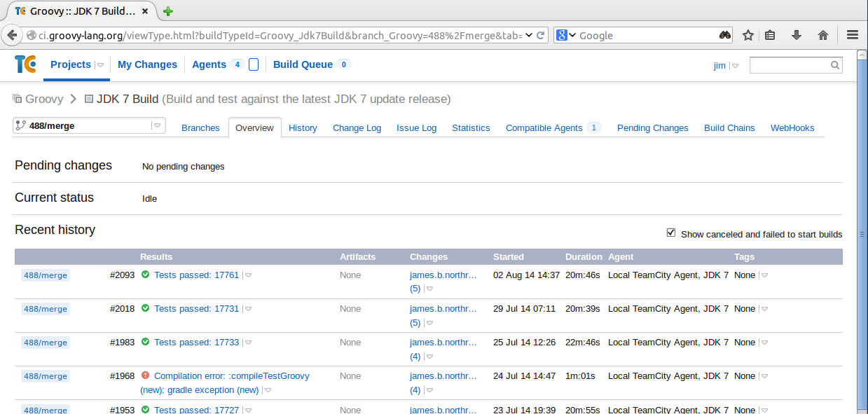Open the downloads arrow icon
Screen dimensions: 868x414
pyautogui.click(x=797, y=35)
